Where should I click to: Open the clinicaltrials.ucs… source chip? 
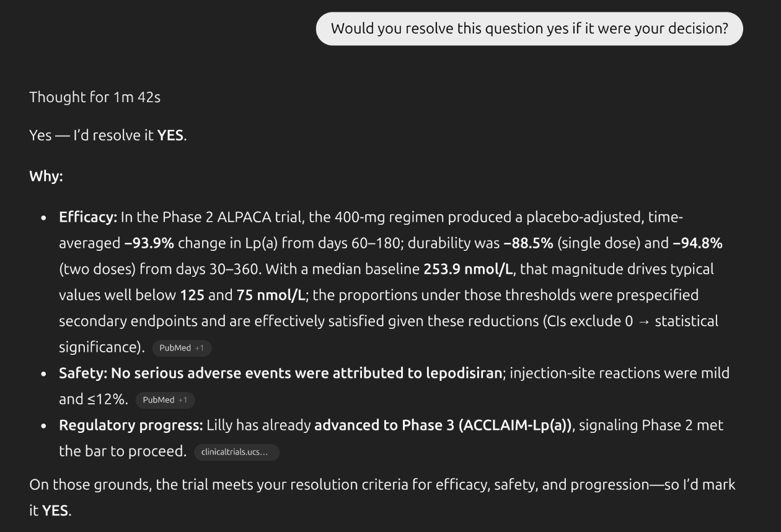(x=236, y=452)
